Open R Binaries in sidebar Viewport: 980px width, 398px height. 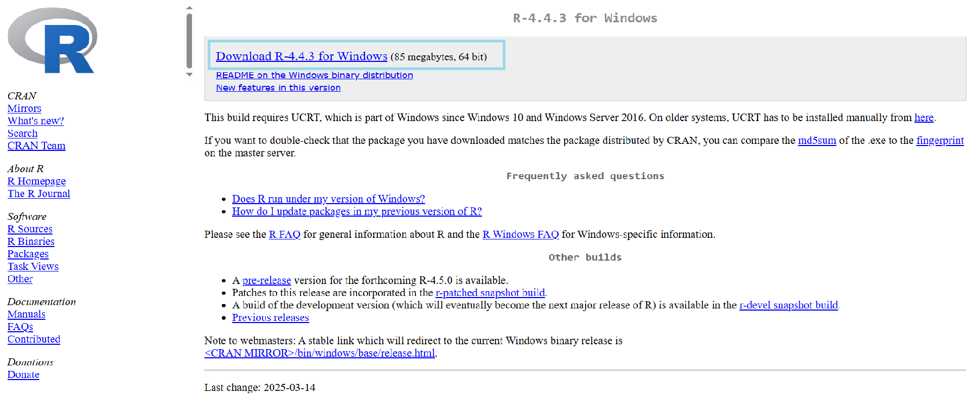point(31,241)
